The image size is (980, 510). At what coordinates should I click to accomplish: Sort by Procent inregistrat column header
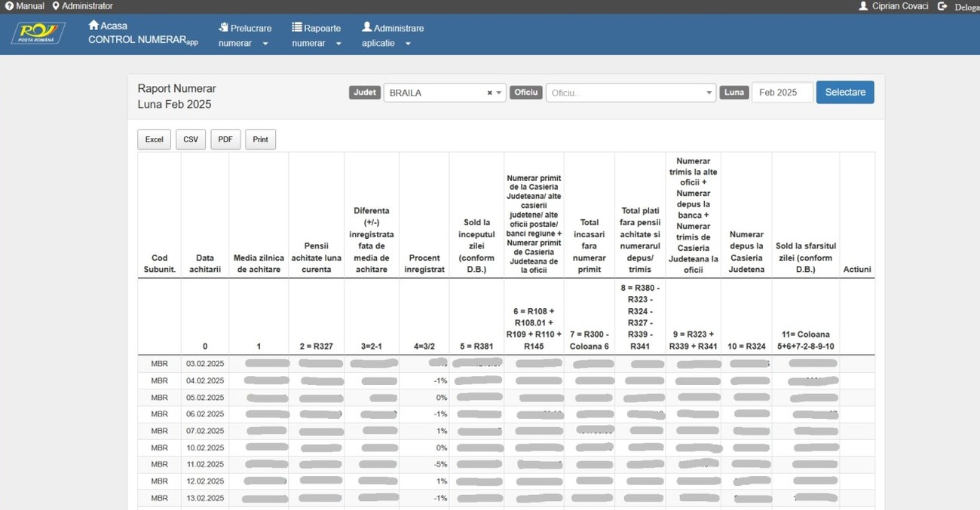[x=424, y=263]
